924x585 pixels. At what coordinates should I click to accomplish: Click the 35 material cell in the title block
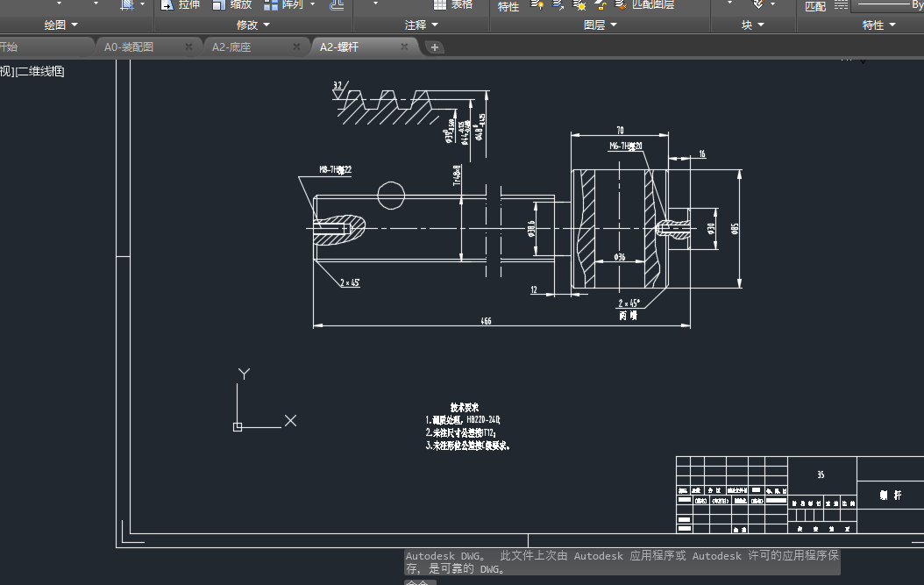tap(821, 474)
